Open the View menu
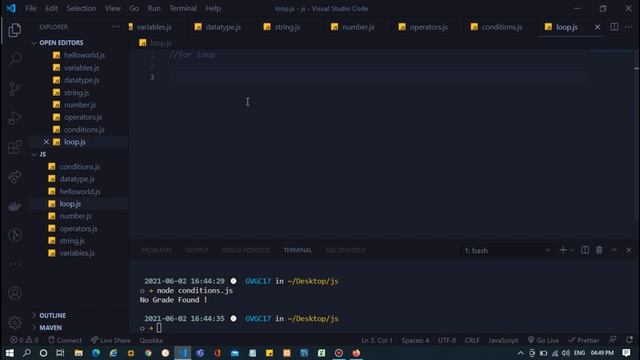Screen dimensions: 640x360 click(x=113, y=8)
